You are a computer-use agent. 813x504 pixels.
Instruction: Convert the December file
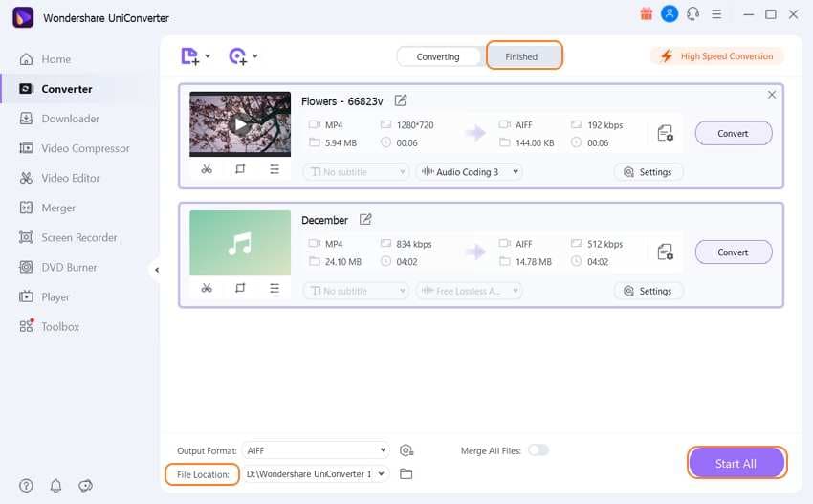(x=734, y=252)
